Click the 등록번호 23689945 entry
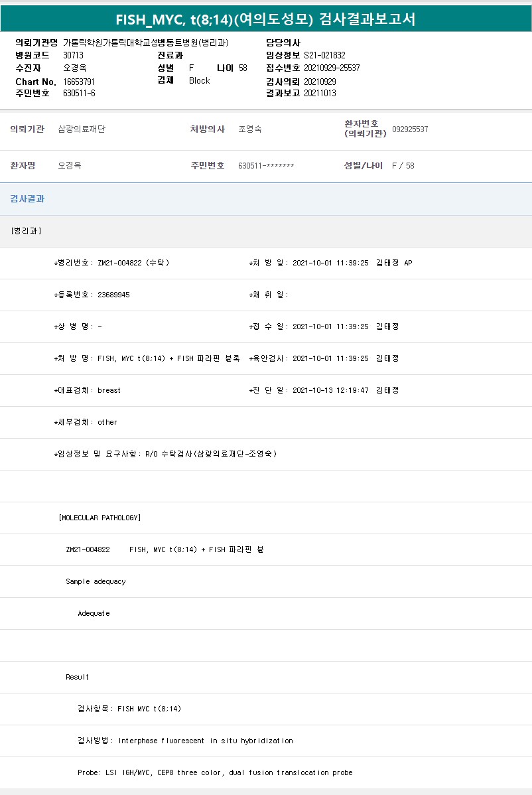The image size is (532, 795). click(92, 295)
